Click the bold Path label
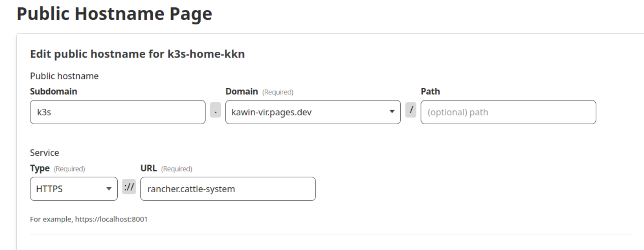The image size is (644, 250). [430, 92]
